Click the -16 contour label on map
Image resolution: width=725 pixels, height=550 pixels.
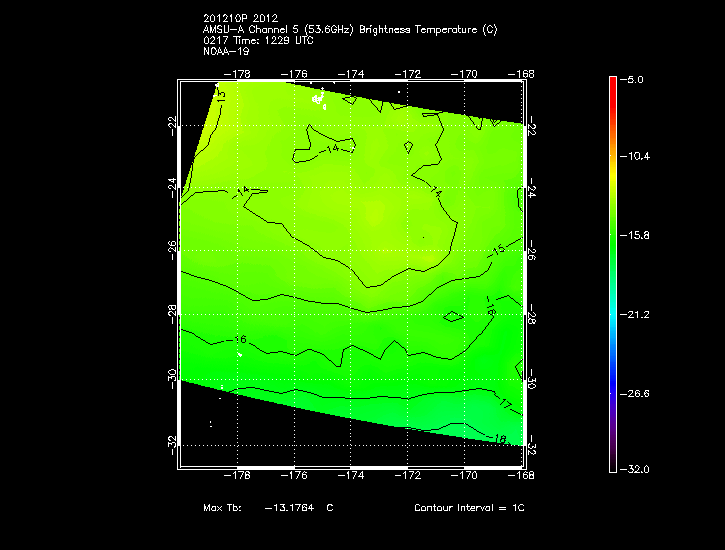238,341
